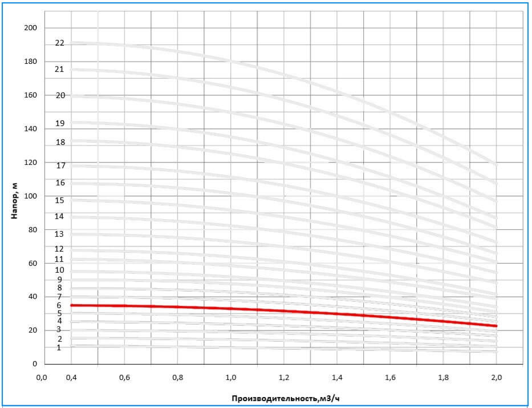Click the red highlighted pump curve

285,311
